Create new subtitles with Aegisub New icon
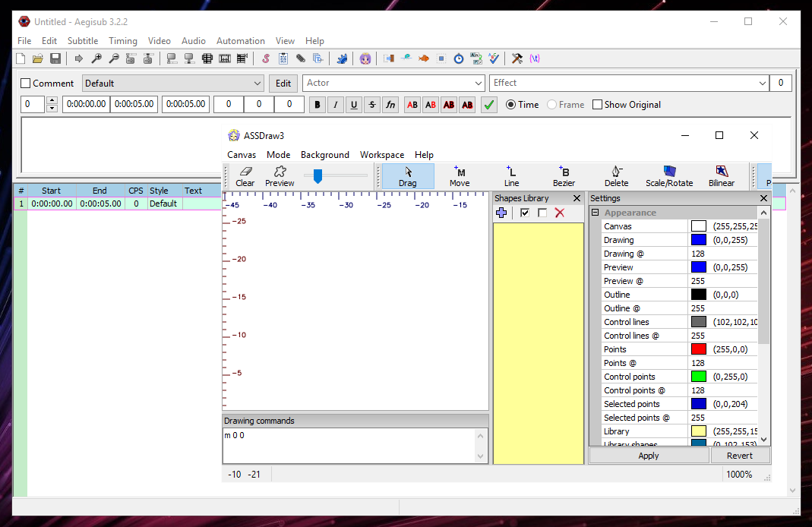The width and height of the screenshot is (812, 527). pos(21,58)
